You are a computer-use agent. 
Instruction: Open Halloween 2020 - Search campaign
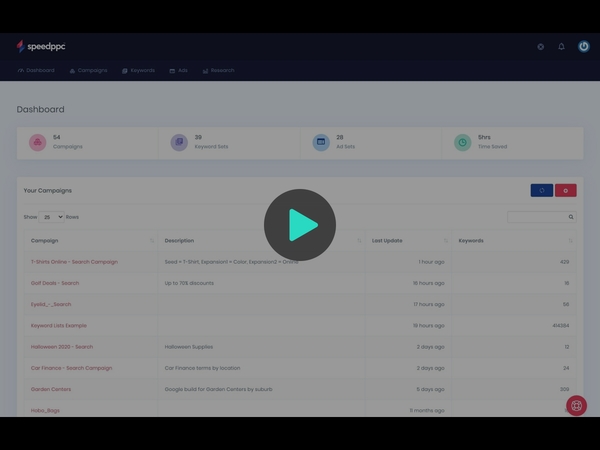[62, 347]
